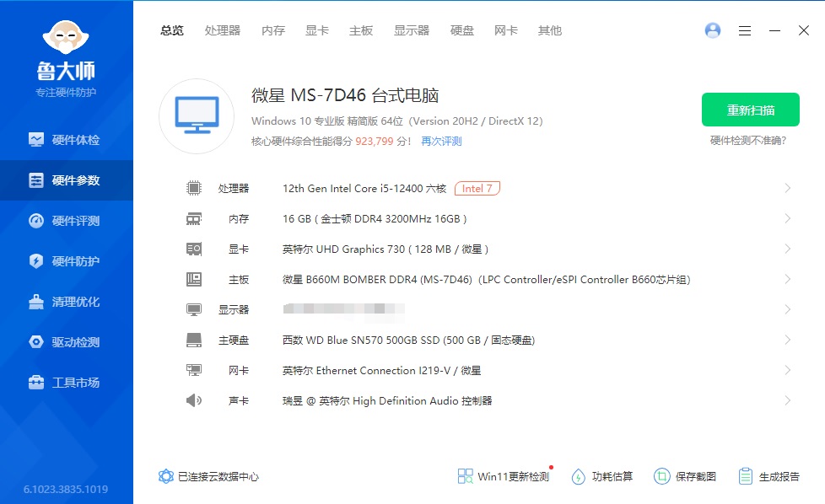
Task: Click version number 6.1023.3835.1019
Action: tap(66, 490)
